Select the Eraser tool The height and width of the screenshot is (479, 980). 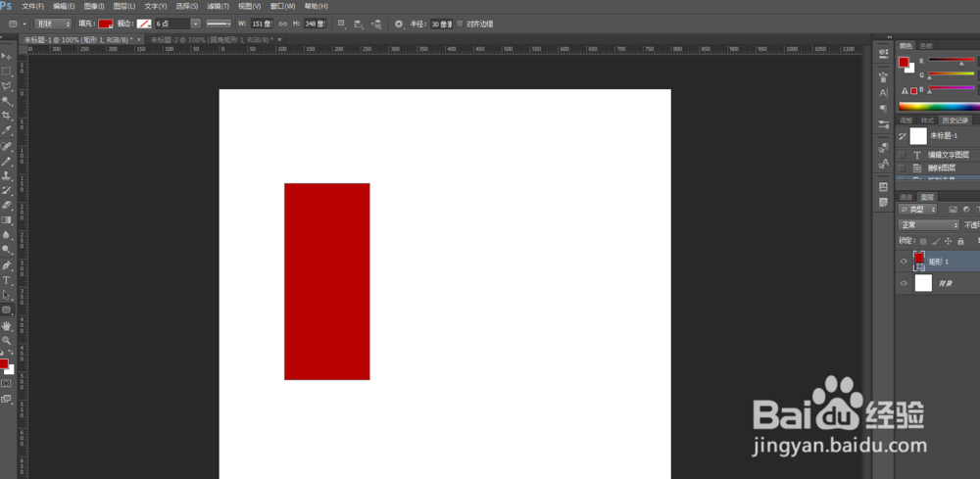pyautogui.click(x=6, y=205)
